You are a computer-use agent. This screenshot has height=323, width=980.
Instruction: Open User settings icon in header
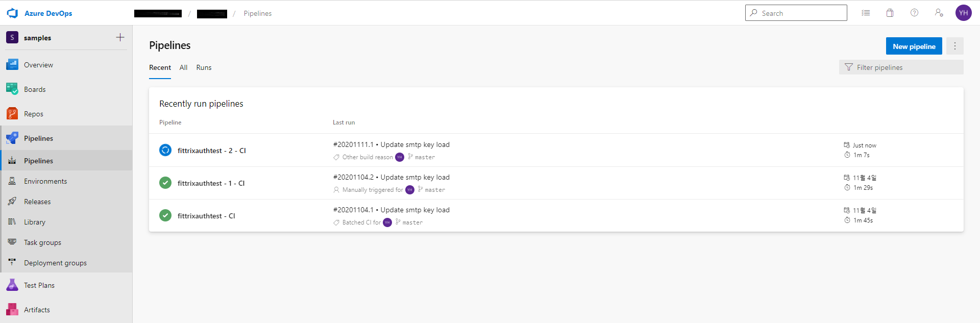(x=939, y=13)
